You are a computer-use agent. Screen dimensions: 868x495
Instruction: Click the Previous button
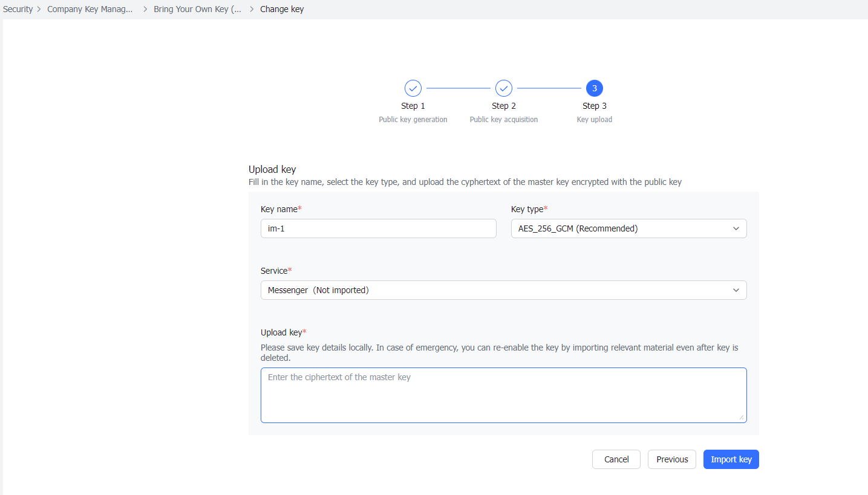(x=671, y=459)
